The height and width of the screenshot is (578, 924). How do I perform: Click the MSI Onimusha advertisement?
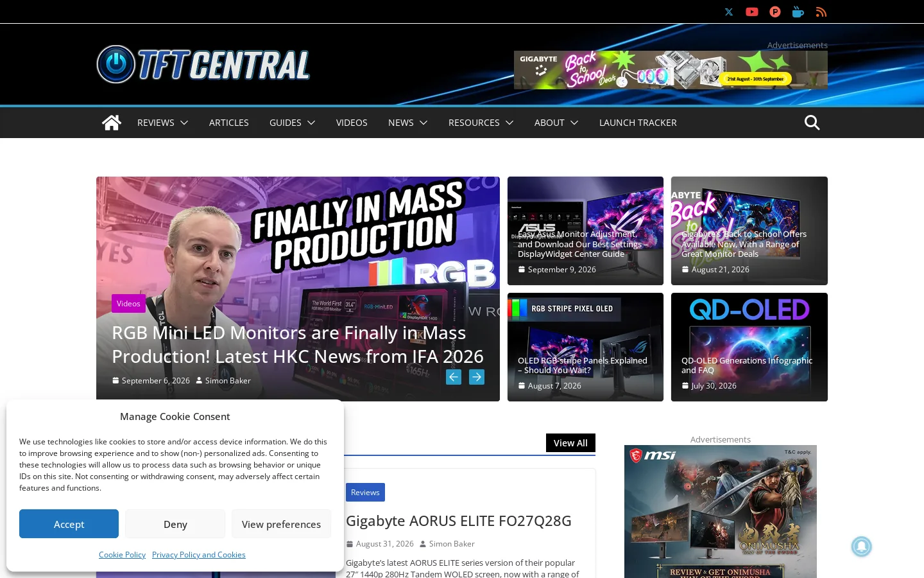pyautogui.click(x=721, y=511)
